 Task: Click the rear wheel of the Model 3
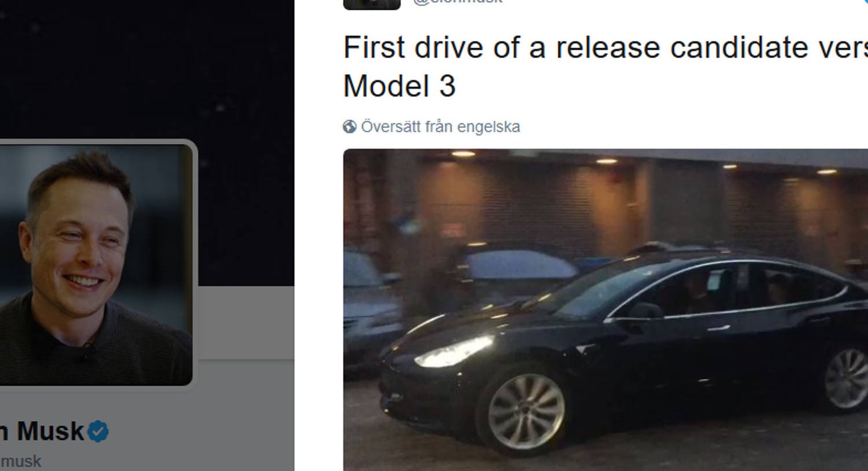(x=847, y=378)
